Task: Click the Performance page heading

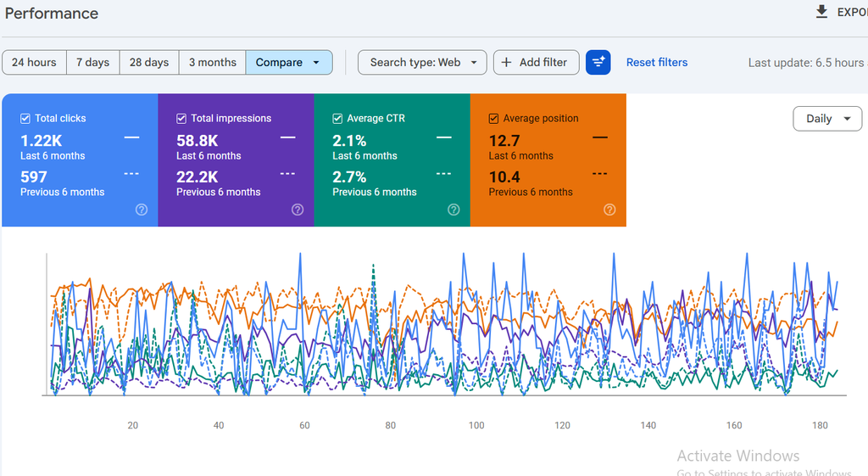Action: tap(52, 14)
